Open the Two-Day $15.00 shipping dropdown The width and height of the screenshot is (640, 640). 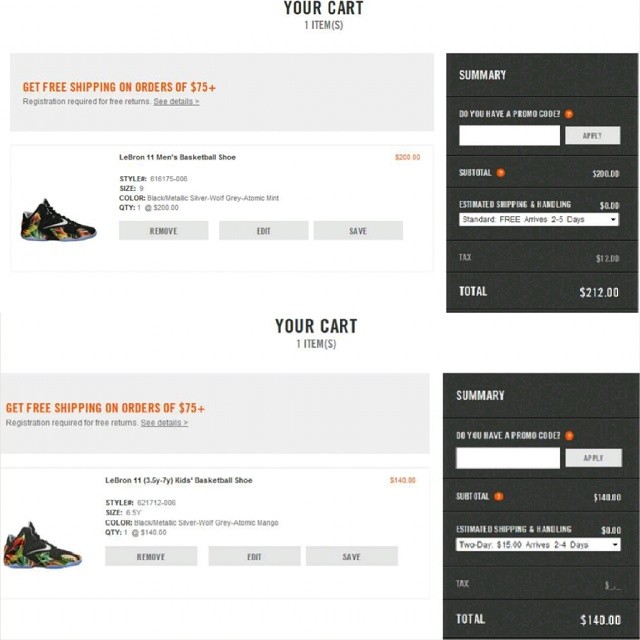tap(538, 544)
